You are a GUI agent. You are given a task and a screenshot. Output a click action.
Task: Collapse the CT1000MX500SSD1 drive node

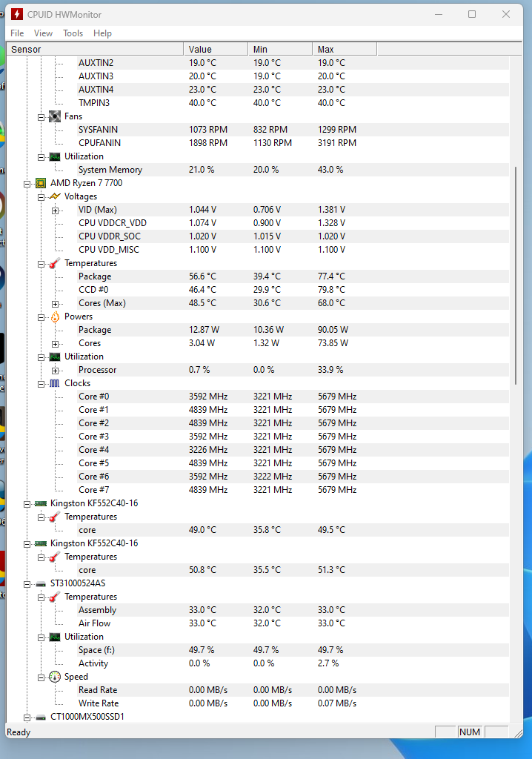pos(27,717)
